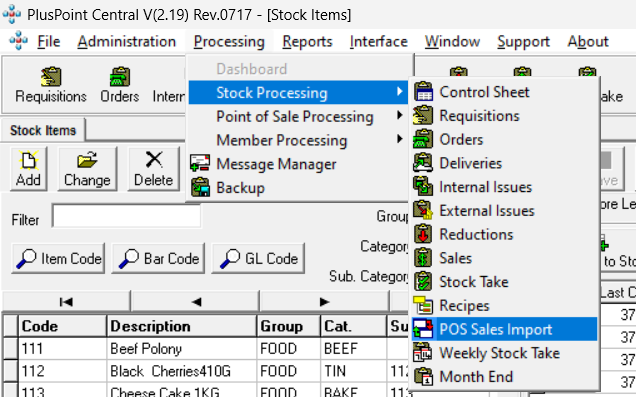
Task: Select Deliveries in the submenu
Action: (504, 163)
